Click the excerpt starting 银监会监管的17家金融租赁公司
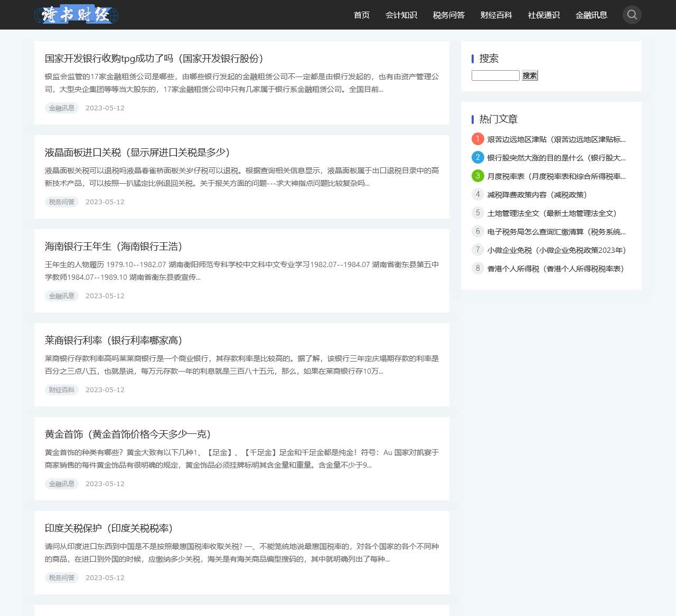The height and width of the screenshot is (616, 676). click(242, 83)
